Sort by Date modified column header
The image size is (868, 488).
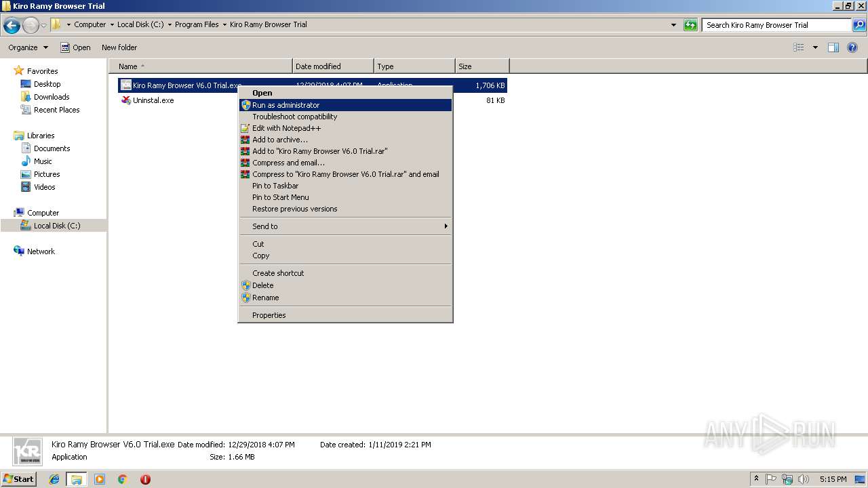[333, 66]
